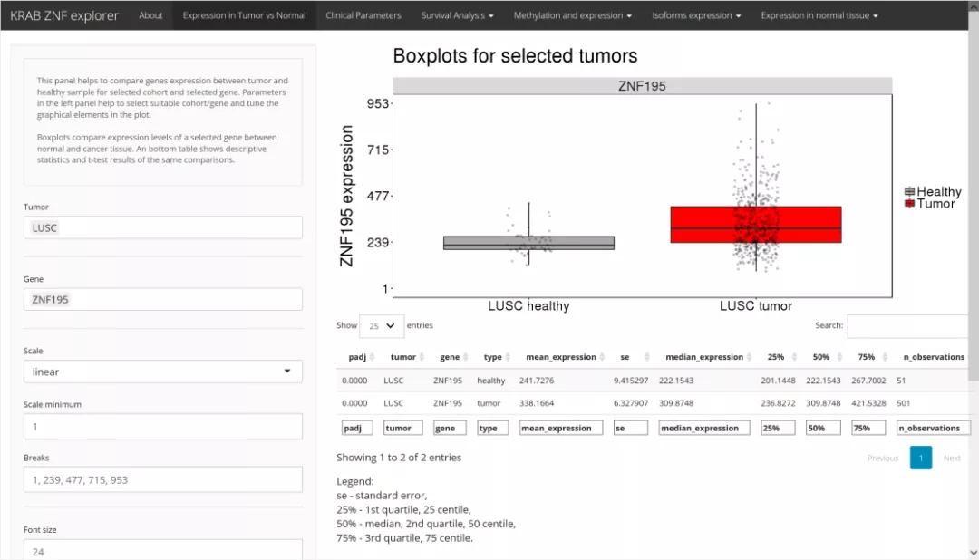Click the tumor column filter box

coord(403,429)
